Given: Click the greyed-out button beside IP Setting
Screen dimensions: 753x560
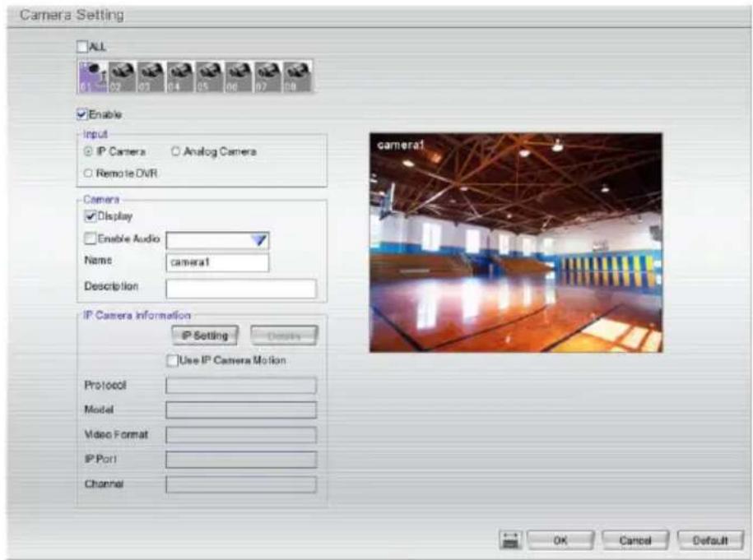Looking at the screenshot, I should pyautogui.click(x=284, y=336).
